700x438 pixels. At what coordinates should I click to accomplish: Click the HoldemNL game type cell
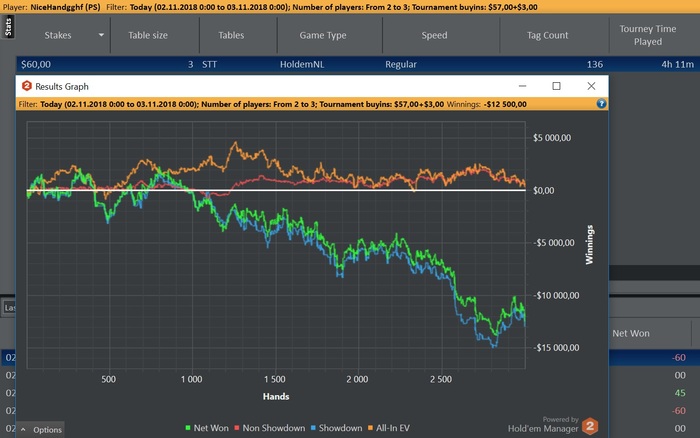pos(302,64)
